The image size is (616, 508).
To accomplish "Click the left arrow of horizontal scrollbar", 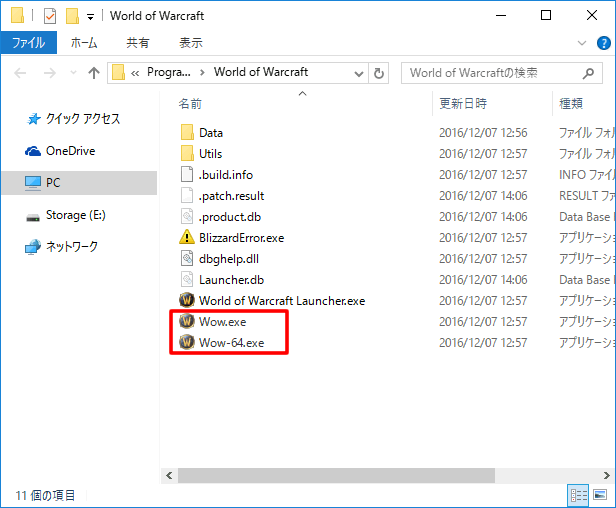I will click(x=169, y=475).
